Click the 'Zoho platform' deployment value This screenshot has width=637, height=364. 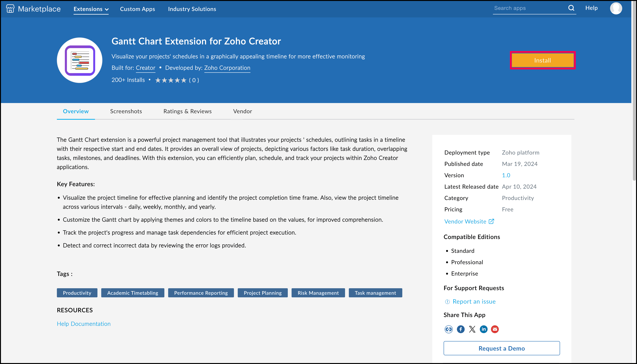pyautogui.click(x=521, y=152)
